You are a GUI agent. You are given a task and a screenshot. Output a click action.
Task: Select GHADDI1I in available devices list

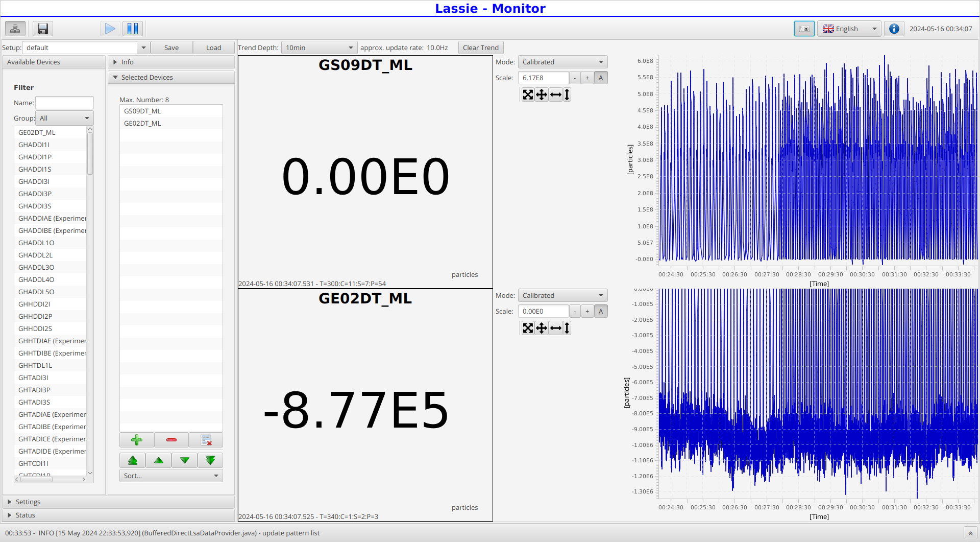[51, 145]
